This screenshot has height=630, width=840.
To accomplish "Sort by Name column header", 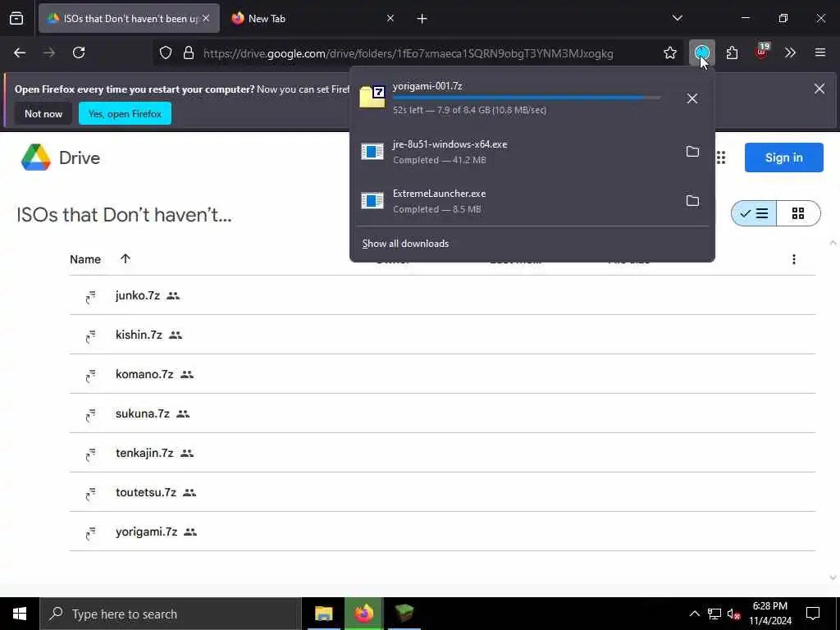I will [x=85, y=259].
